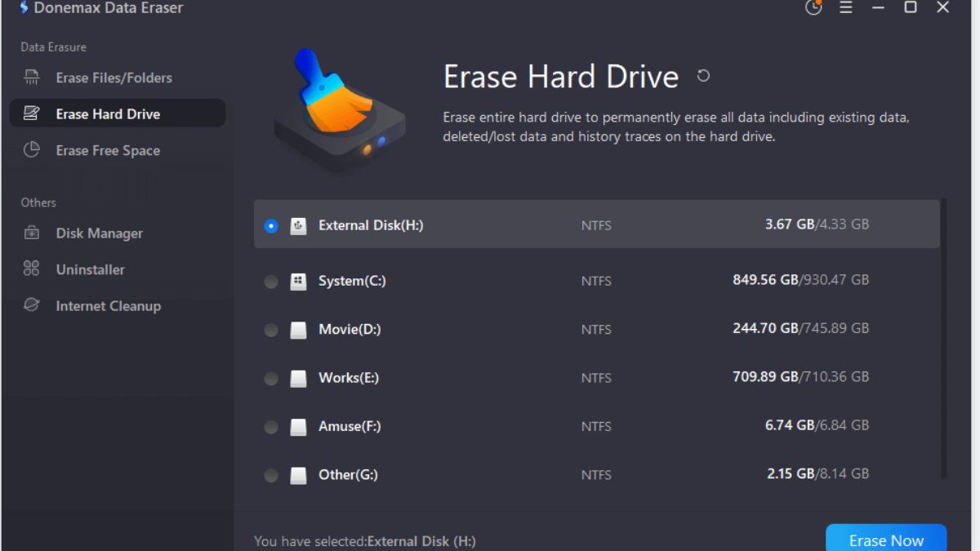
Task: Click the External Disk(H:) label
Action: (x=371, y=225)
